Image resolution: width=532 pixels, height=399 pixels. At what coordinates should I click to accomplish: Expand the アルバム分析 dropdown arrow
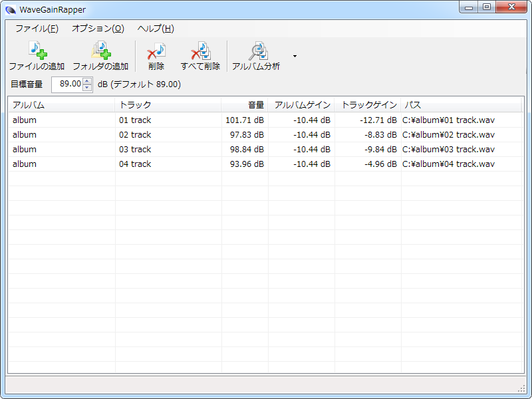(x=295, y=57)
